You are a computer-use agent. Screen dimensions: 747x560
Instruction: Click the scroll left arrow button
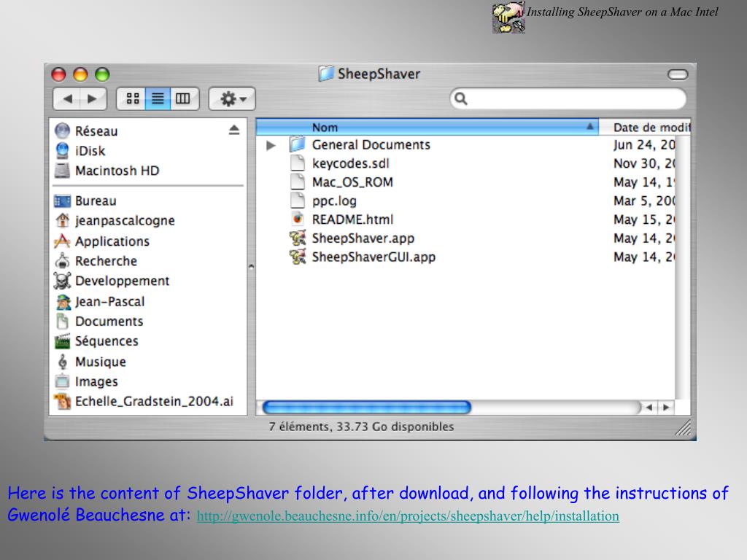pyautogui.click(x=649, y=407)
